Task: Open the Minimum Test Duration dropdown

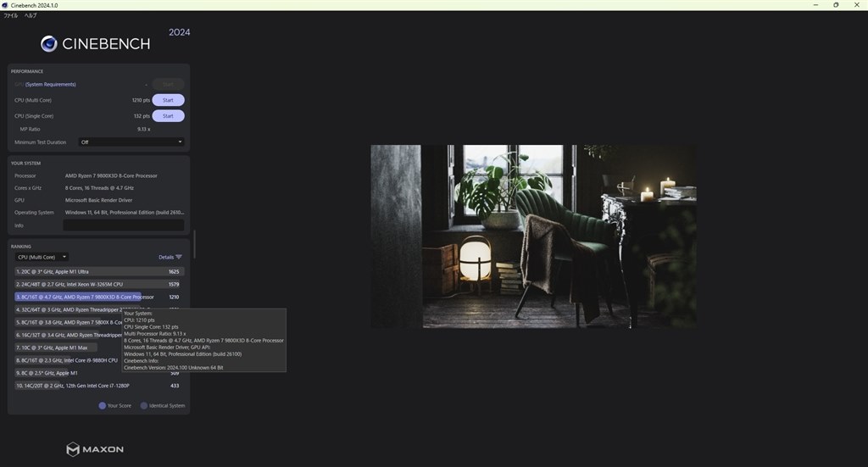Action: click(131, 142)
